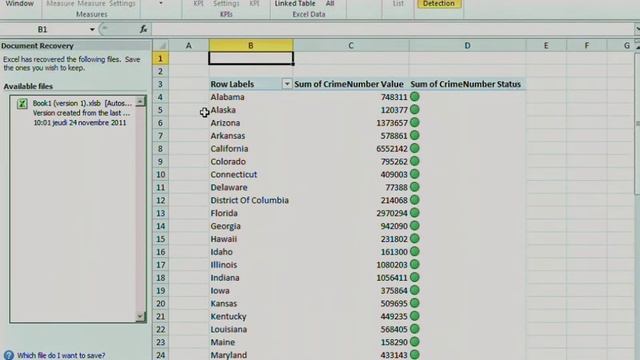
Task: Click the insert function fx icon
Action: click(143, 29)
